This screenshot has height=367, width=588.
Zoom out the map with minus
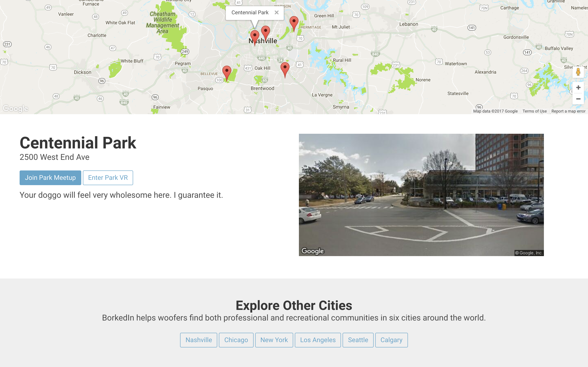(578, 99)
